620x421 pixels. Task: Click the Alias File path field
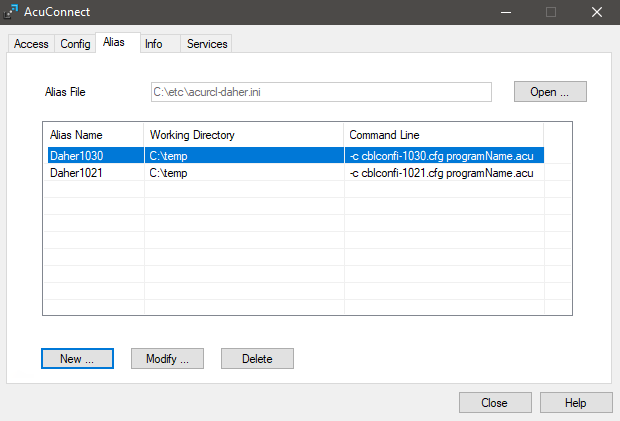click(320, 92)
